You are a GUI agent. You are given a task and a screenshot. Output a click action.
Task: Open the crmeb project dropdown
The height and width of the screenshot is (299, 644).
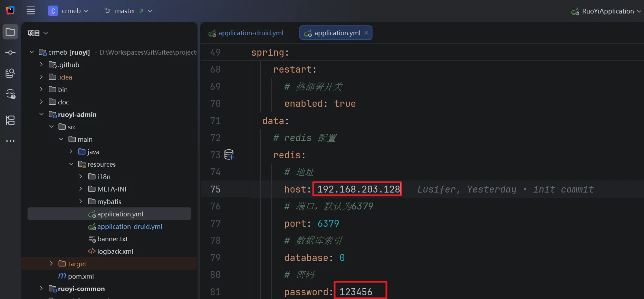[86, 11]
